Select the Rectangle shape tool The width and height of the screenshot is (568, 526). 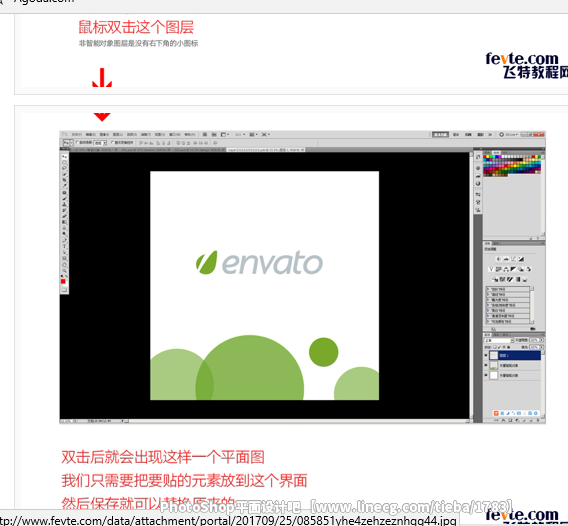click(64, 258)
